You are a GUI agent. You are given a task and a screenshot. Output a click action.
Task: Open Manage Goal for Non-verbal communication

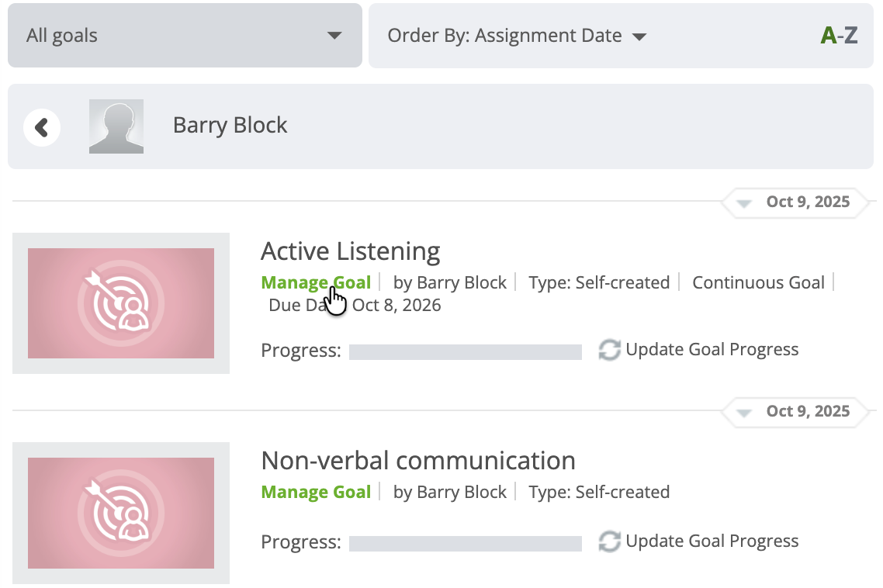pyautogui.click(x=316, y=492)
